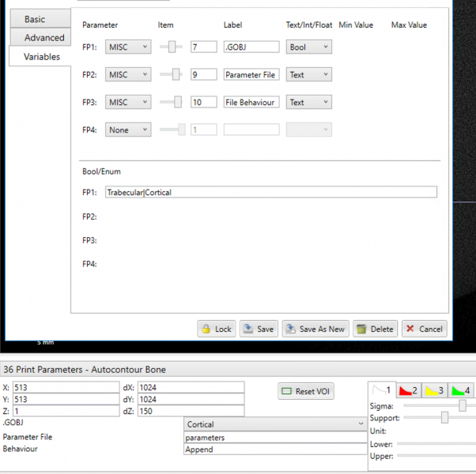This screenshot has width=476, height=474.
Task: Edit the Trabecular|Cortical enum field
Action: coord(271,192)
